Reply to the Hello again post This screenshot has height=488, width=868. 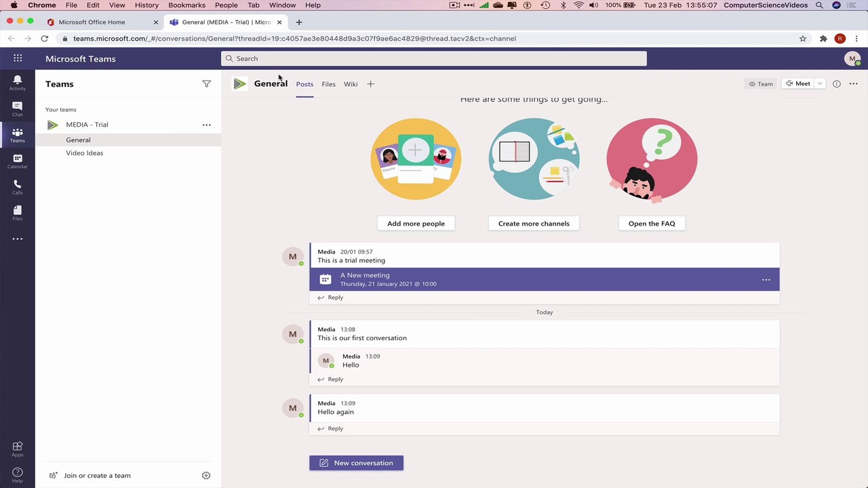point(330,428)
